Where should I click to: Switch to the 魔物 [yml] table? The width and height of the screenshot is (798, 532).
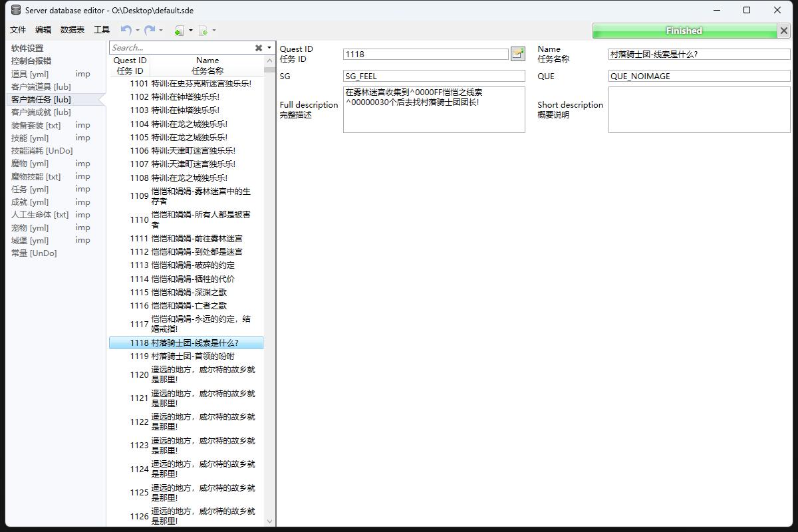click(x=30, y=164)
